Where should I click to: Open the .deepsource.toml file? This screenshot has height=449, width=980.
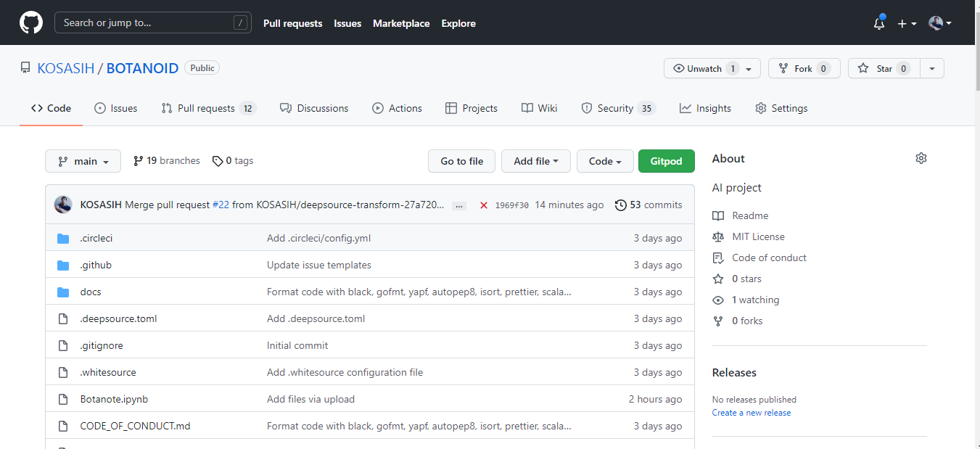(118, 318)
